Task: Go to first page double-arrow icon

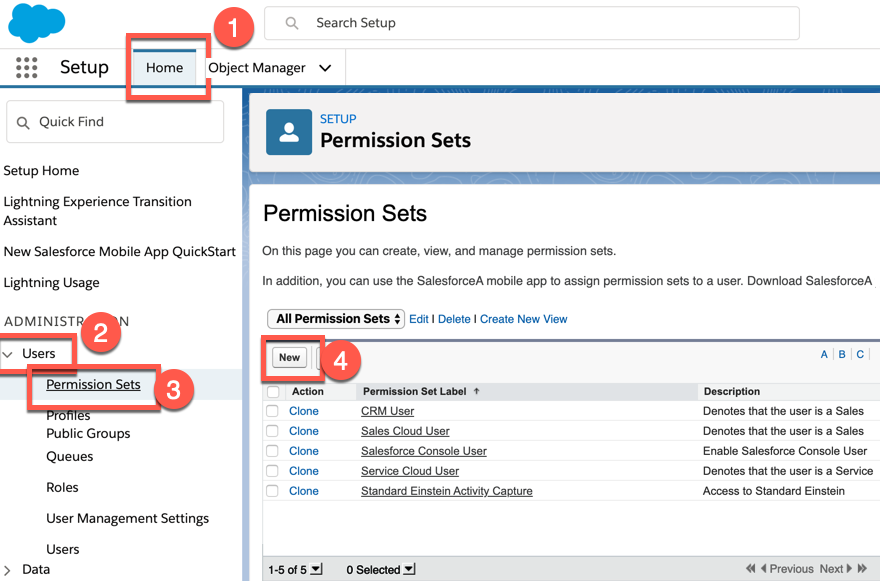Action: pos(750,569)
